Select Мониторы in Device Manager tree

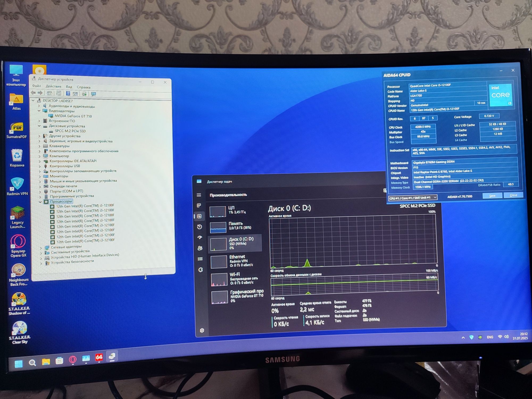(x=59, y=176)
